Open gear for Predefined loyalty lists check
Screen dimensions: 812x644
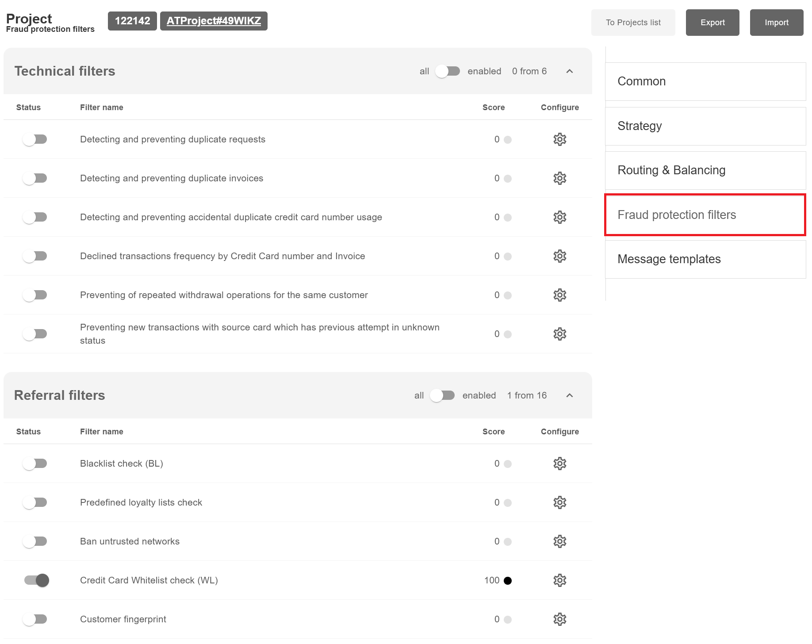559,502
